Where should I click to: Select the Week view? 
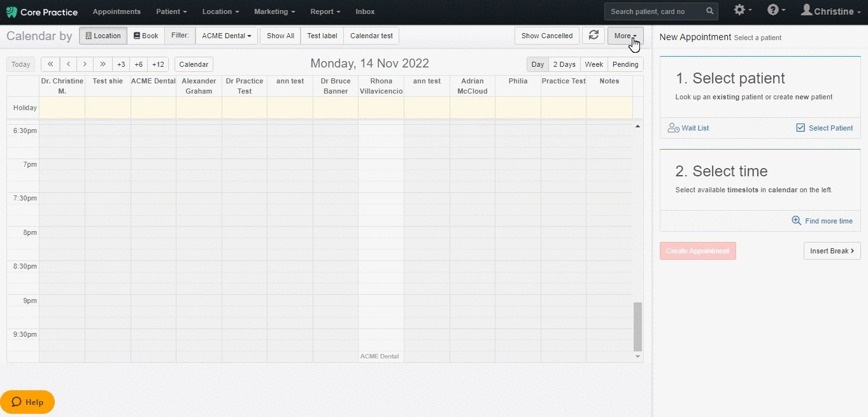click(x=594, y=64)
